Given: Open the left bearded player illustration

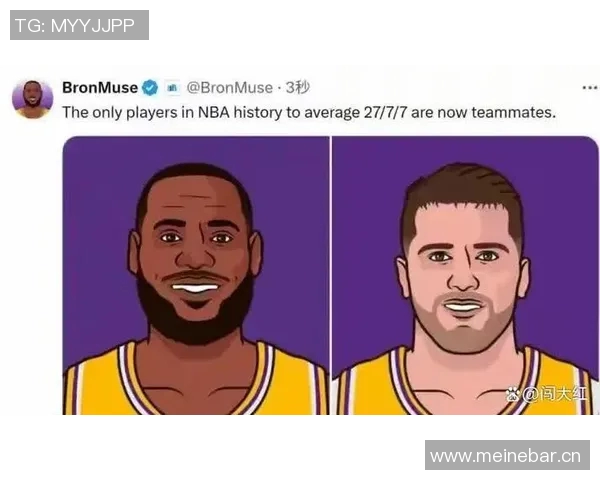Looking at the screenshot, I should click(x=196, y=275).
